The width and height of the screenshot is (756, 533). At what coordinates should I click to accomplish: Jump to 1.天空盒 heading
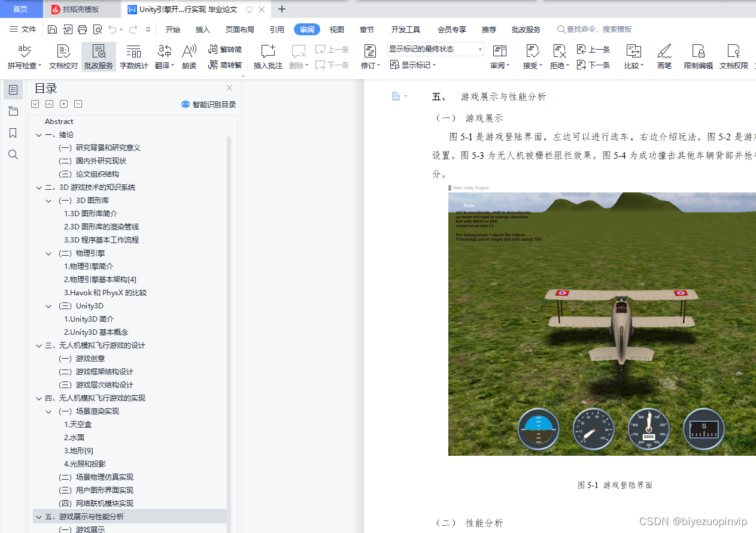pyautogui.click(x=78, y=425)
